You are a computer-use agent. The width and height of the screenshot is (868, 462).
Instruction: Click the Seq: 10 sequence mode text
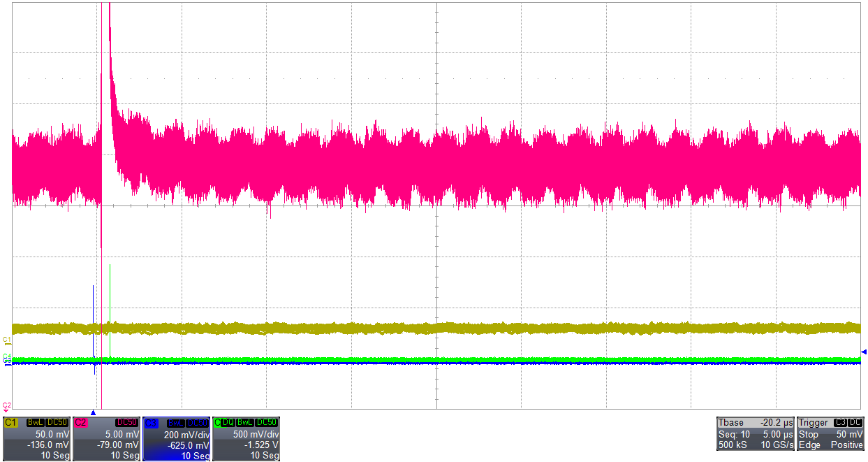coord(733,434)
